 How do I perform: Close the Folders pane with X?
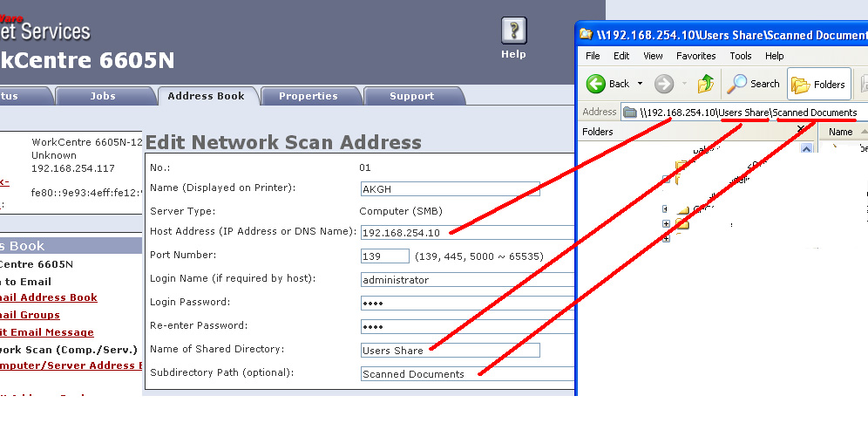(x=801, y=129)
